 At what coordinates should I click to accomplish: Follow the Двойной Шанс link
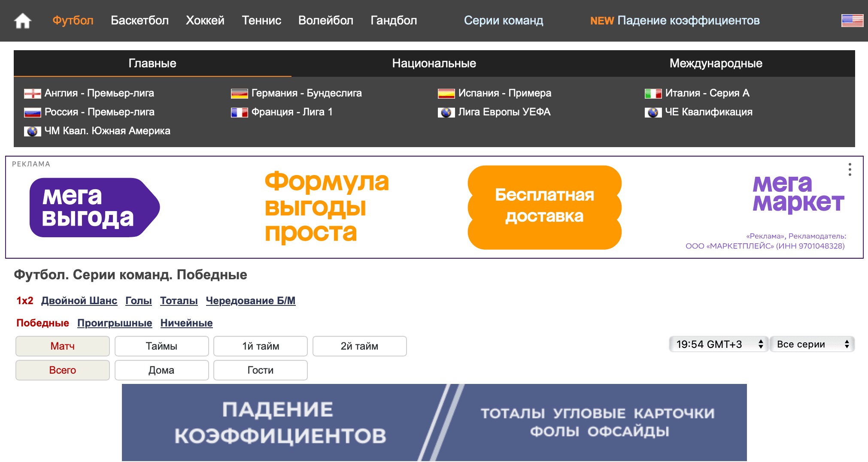coord(79,301)
